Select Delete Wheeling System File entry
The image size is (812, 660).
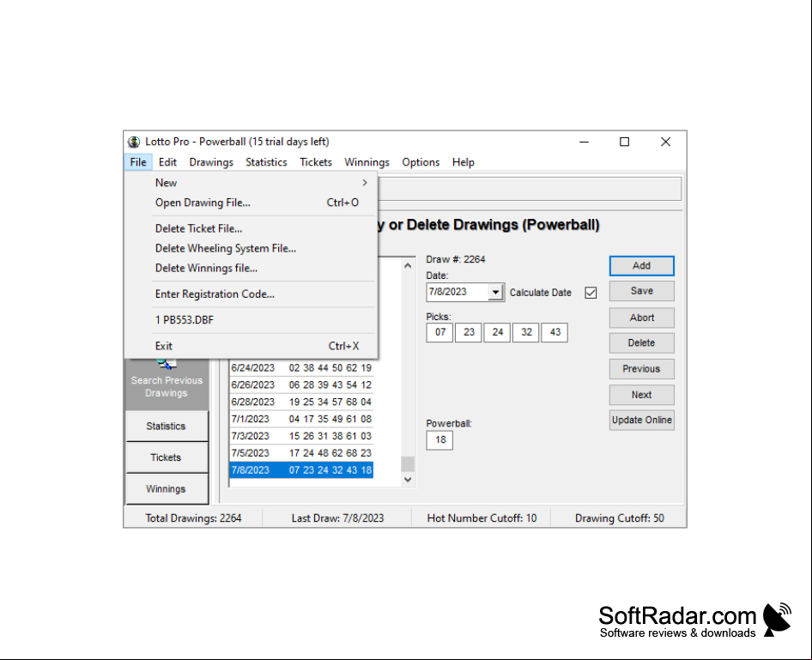coord(251,248)
